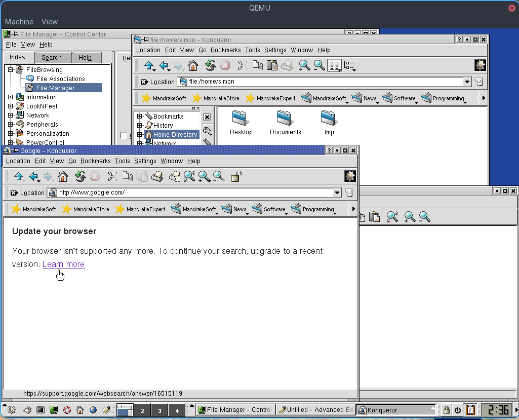Click Home icon in file:/home/simon Konqueror toolbar
The image size is (519, 420).
tap(193, 65)
